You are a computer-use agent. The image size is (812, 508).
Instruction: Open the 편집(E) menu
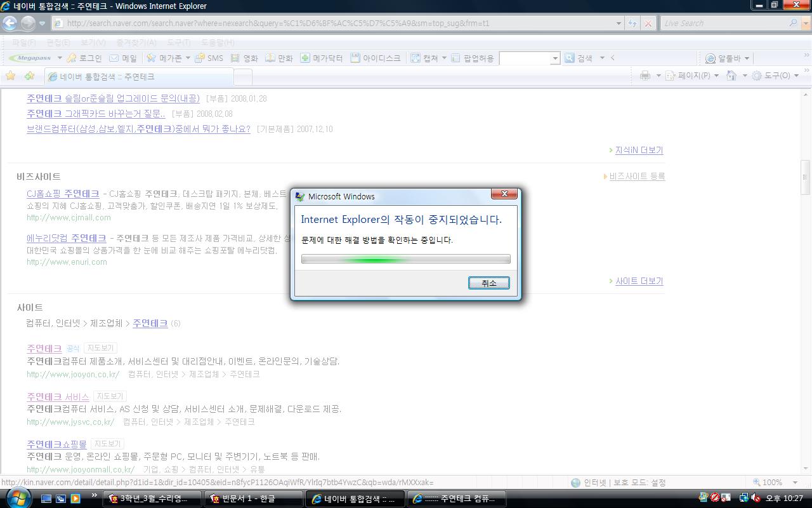[58, 43]
